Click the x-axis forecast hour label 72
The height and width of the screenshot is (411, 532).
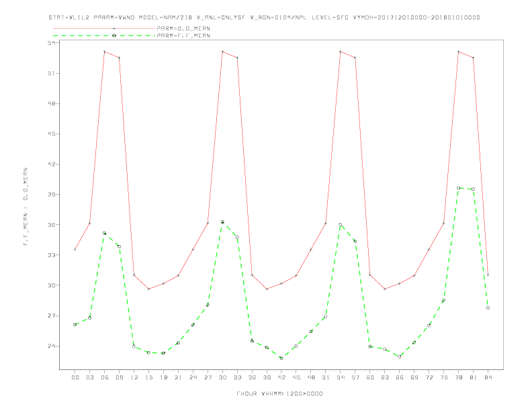click(429, 377)
